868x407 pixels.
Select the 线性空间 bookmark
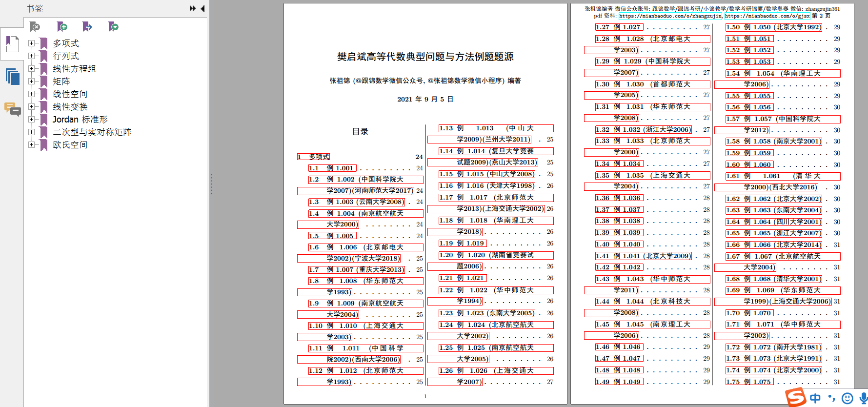tap(70, 94)
